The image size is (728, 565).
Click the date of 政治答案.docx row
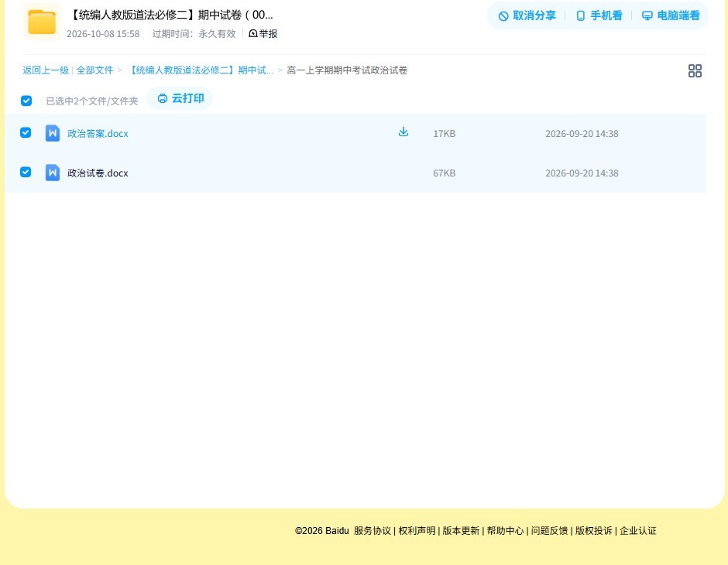coord(582,134)
